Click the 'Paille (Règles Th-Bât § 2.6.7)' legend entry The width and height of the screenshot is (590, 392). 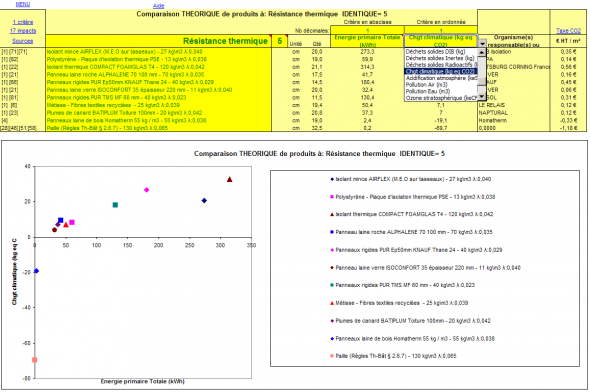[x=393, y=356]
